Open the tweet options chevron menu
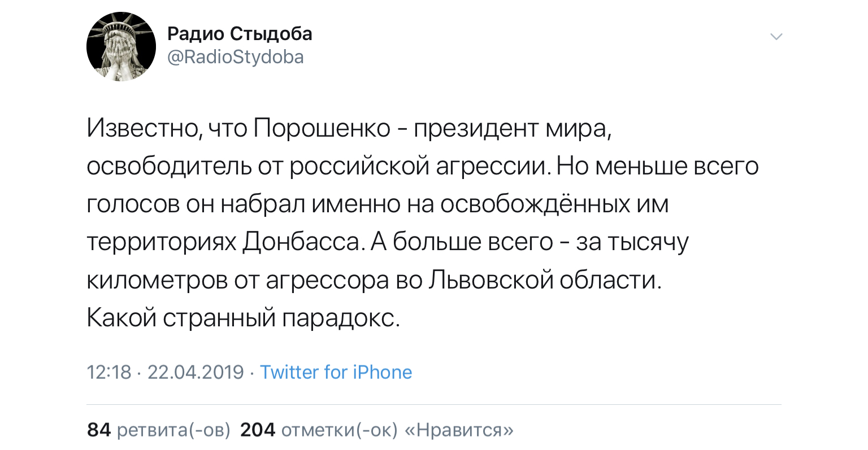This screenshot has height=450, width=868. pos(776,37)
